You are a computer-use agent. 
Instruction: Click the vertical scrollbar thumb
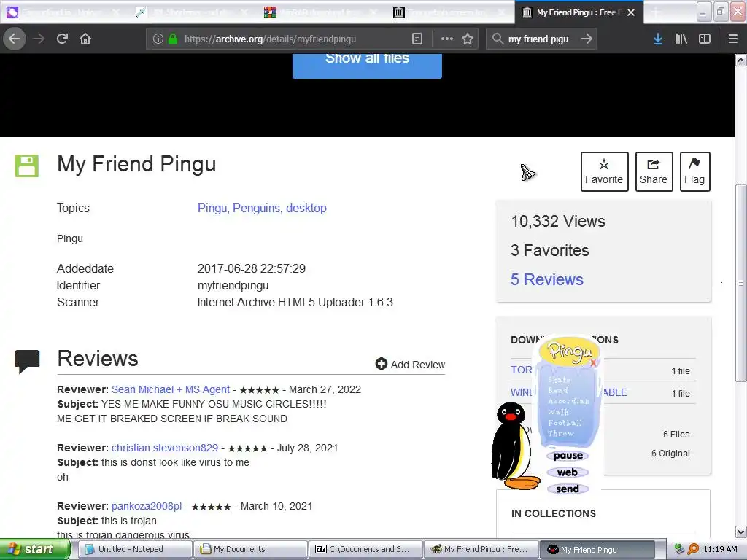point(741,283)
